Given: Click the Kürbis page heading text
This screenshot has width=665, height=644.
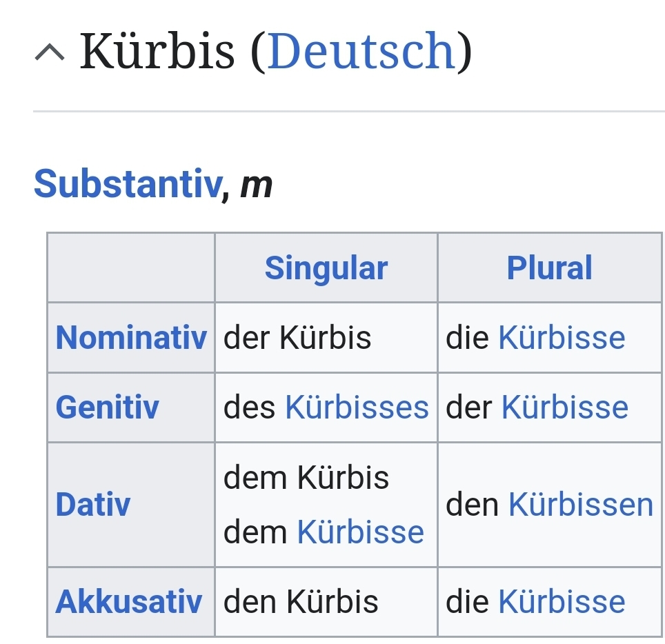Looking at the screenshot, I should click(157, 52).
